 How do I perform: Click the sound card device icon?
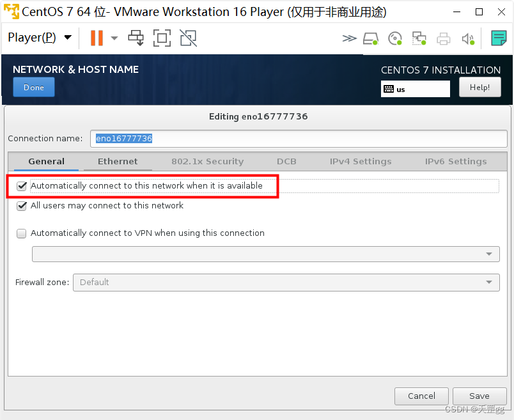click(468, 39)
